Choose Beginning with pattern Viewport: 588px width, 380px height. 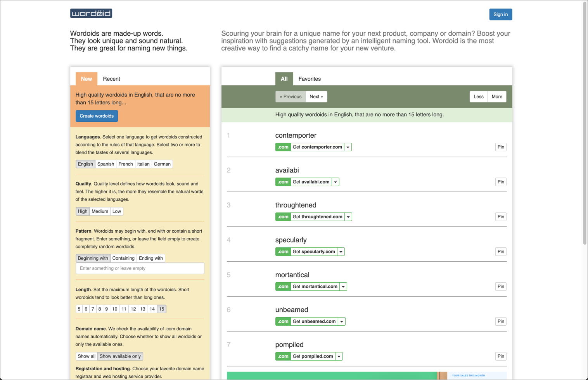93,258
